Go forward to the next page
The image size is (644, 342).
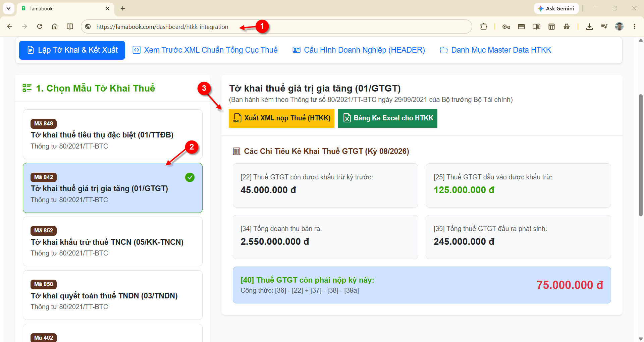24,26
